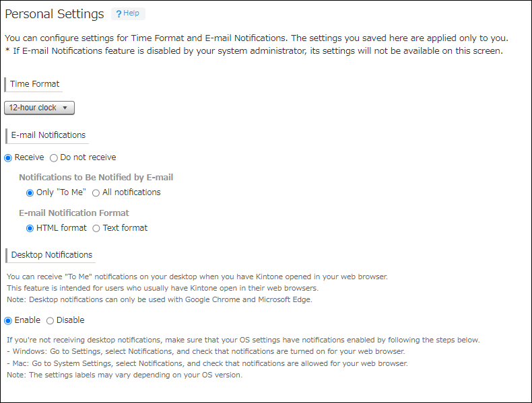Click the Personal Settings page title
The image size is (532, 403).
click(x=55, y=14)
